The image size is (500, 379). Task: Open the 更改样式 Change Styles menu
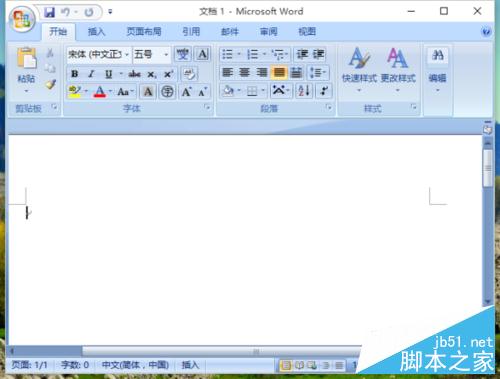398,70
